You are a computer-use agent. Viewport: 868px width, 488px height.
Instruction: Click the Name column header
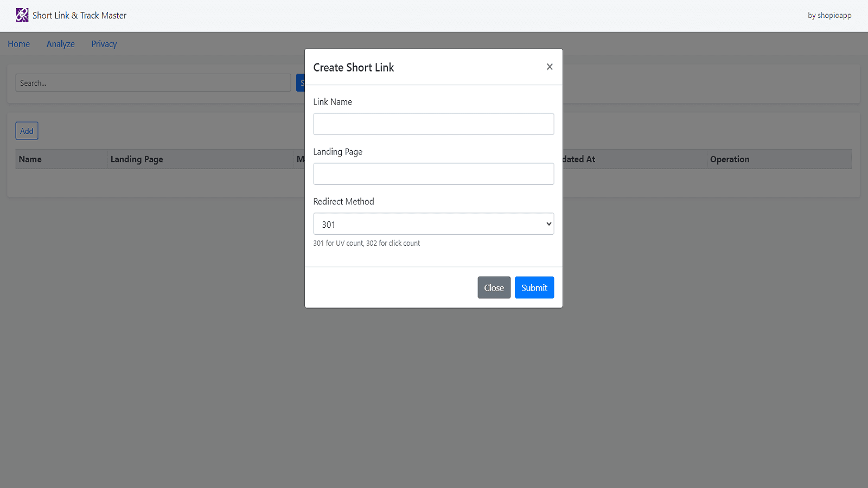pos(30,159)
